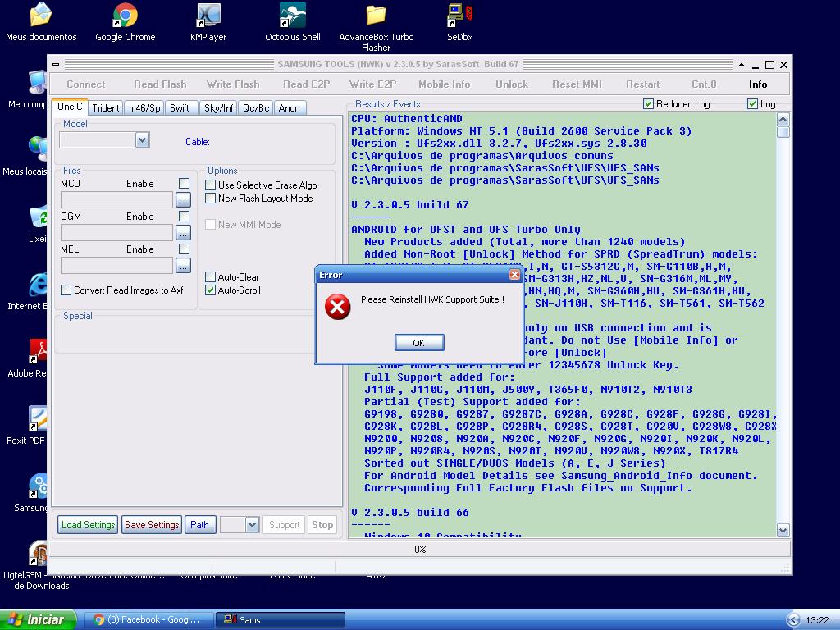Click OK in Error dialog
The width and height of the screenshot is (840, 630).
tap(419, 343)
